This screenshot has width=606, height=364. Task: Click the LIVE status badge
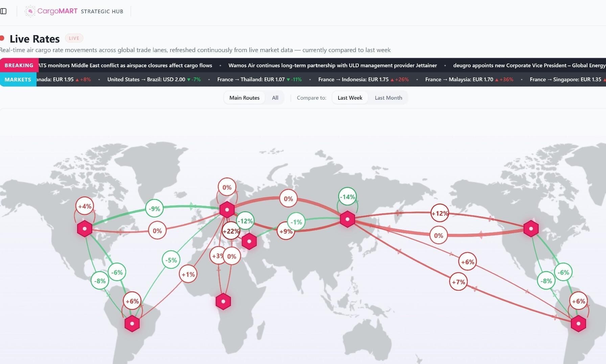(x=74, y=38)
